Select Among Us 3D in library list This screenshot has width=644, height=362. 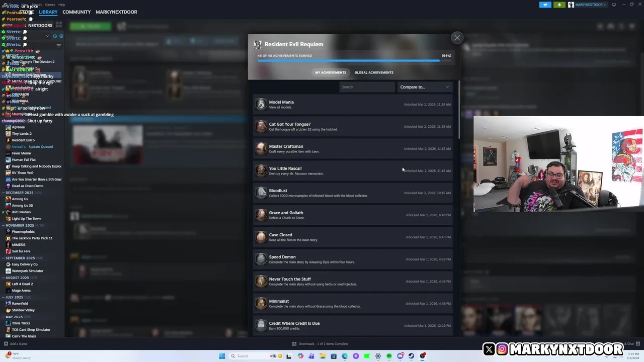pyautogui.click(x=22, y=206)
